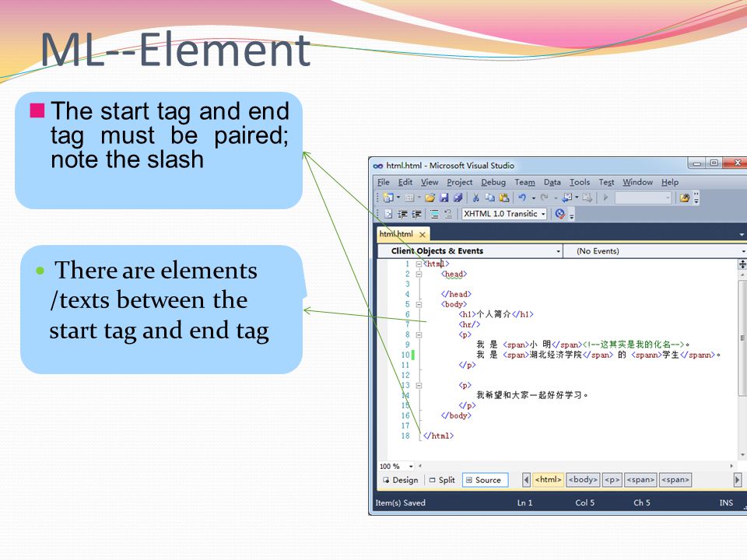Click the Cut scissors icon
Screen dimensions: 747x560
pyautogui.click(x=475, y=198)
